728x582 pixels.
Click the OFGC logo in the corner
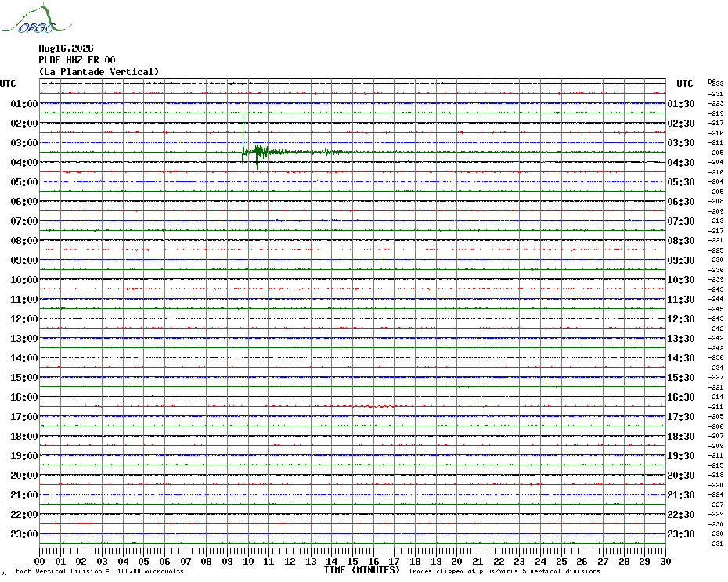(36, 19)
